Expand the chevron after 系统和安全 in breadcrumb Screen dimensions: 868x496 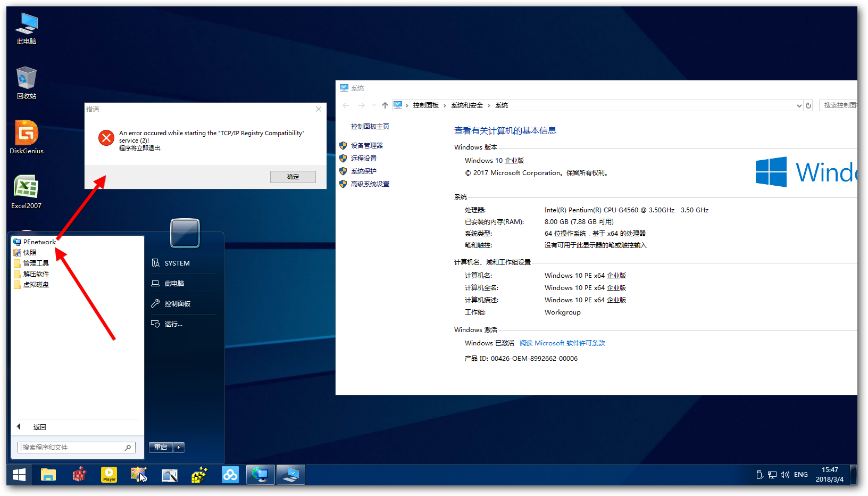tap(489, 105)
